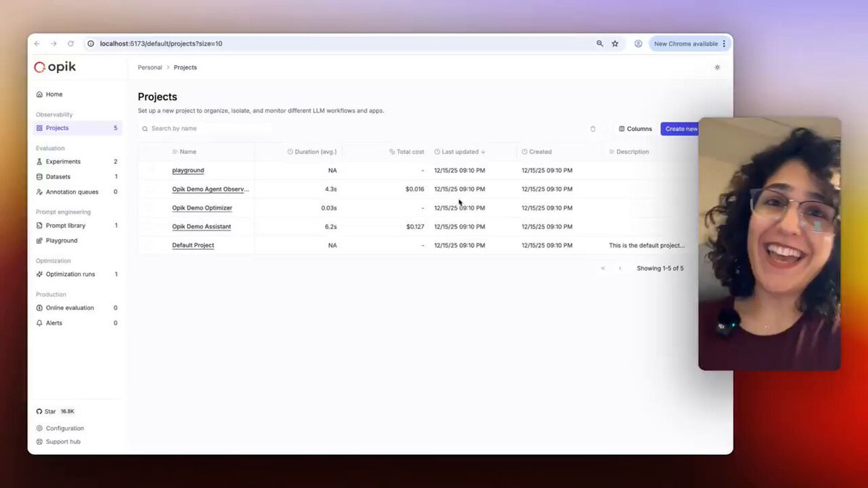The image size is (868, 488).
Task: Click the browser forward arrow
Action: click(54, 43)
